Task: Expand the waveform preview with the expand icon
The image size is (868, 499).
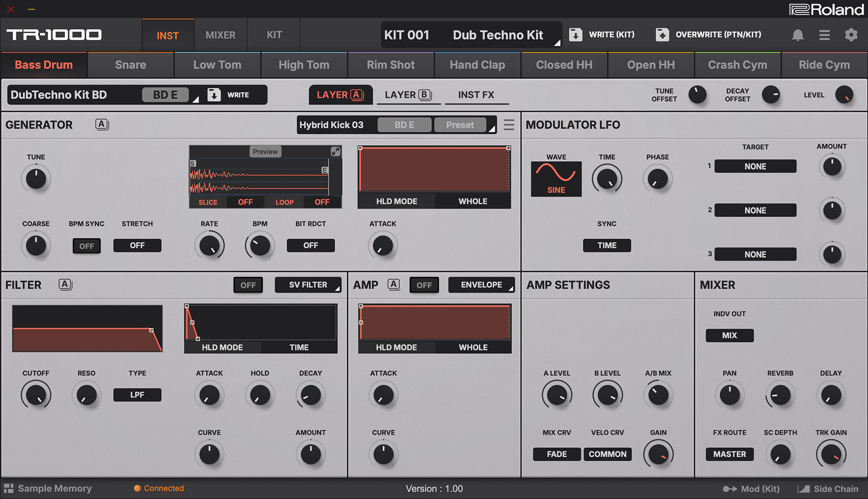Action: coord(335,151)
